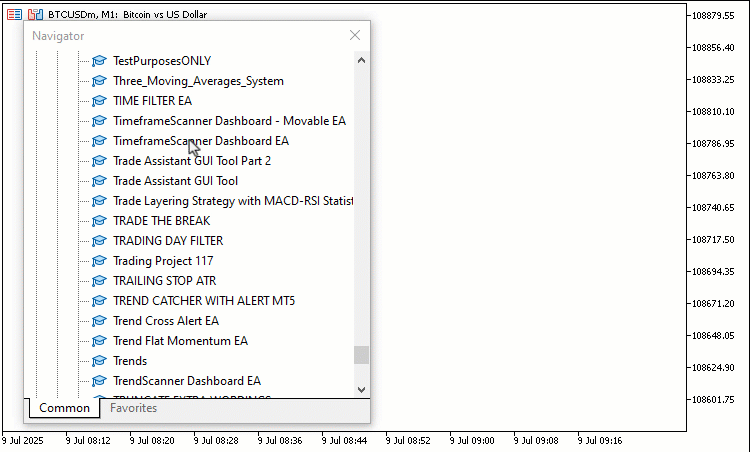The height and width of the screenshot is (452, 750).
Task: Select Three_Moving_Averages_System entry
Action: pyautogui.click(x=199, y=81)
